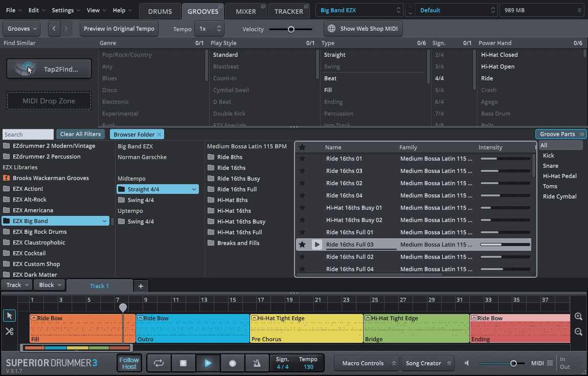Open the Edit menu
This screenshot has width=588, height=376.
[37, 10]
